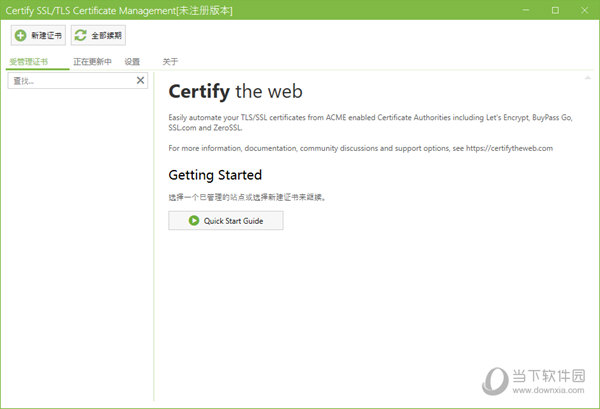The width and height of the screenshot is (600, 409).
Task: Click the scroll-up arrow at top of content pane
Action: (587, 78)
